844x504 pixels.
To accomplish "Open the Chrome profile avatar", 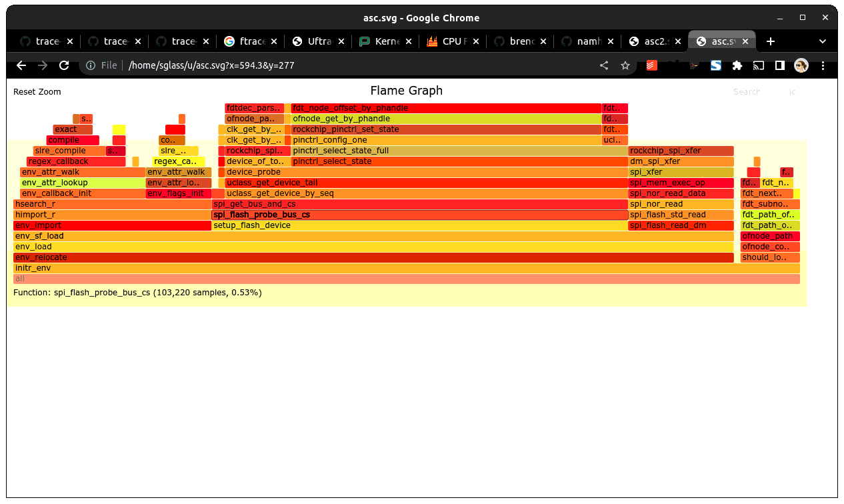I will 801,65.
